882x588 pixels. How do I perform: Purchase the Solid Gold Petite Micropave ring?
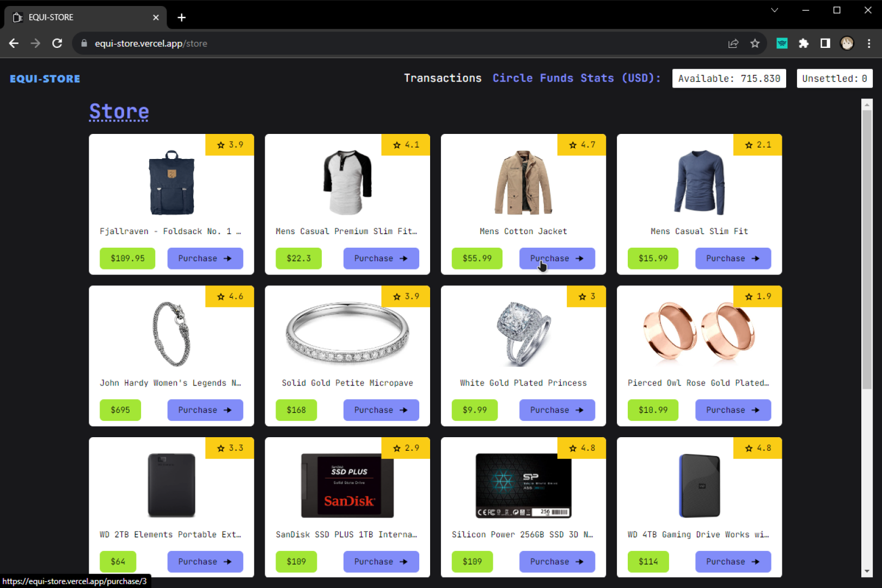381,410
